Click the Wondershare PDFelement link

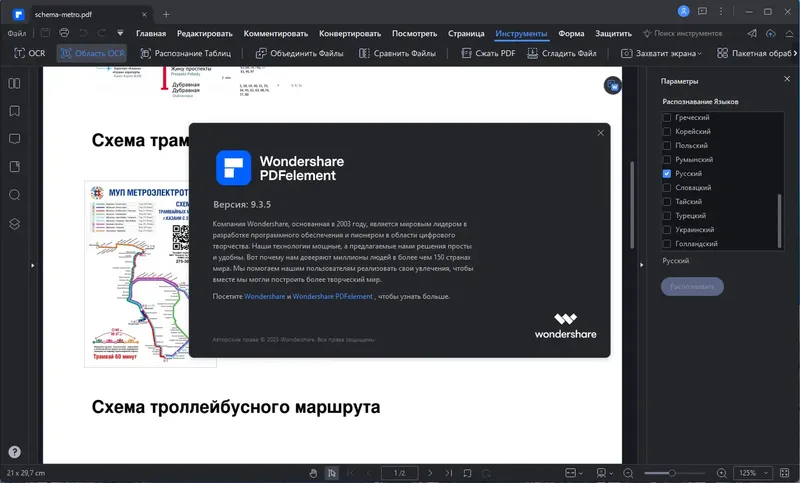333,296
